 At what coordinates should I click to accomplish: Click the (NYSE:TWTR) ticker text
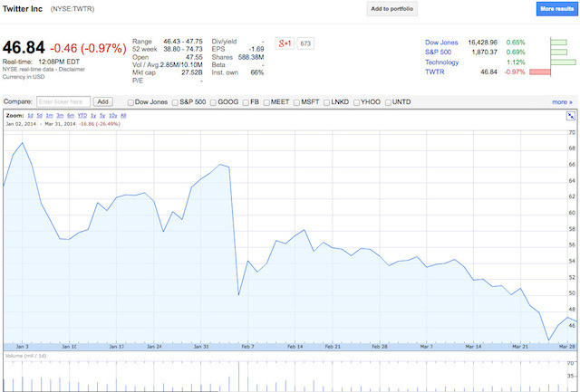point(72,9)
